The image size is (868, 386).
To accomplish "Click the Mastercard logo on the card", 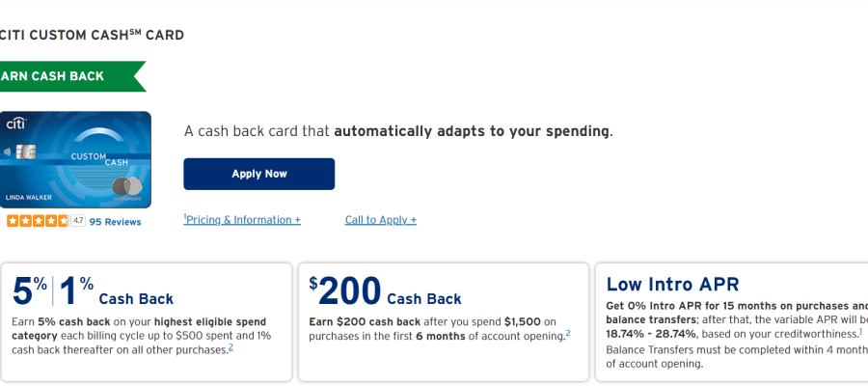I will [127, 187].
